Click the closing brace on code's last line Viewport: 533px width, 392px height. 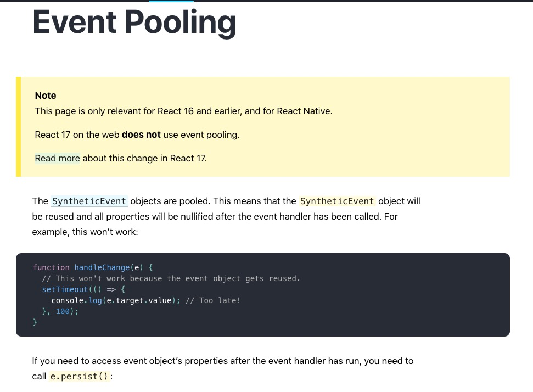pos(35,322)
